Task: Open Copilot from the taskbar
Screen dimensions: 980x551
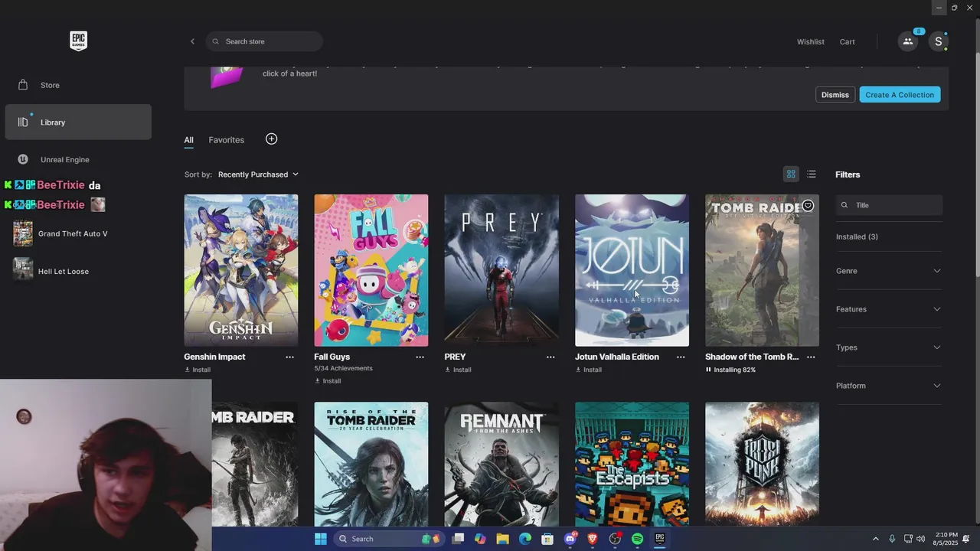Action: [x=480, y=539]
